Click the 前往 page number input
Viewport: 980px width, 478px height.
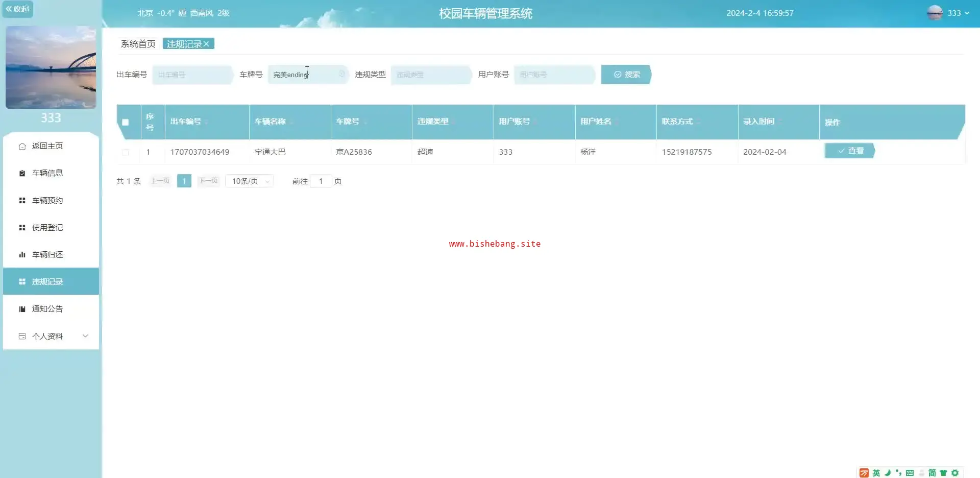tap(321, 181)
